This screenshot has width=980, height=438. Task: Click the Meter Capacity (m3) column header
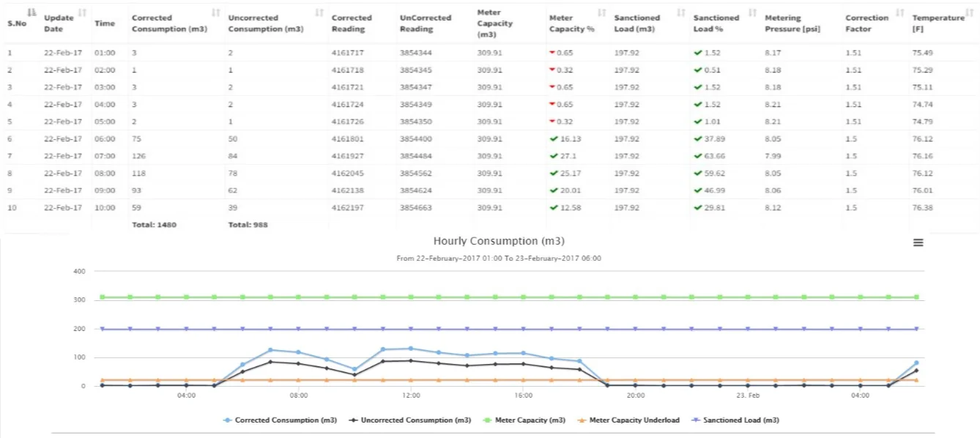[495, 23]
